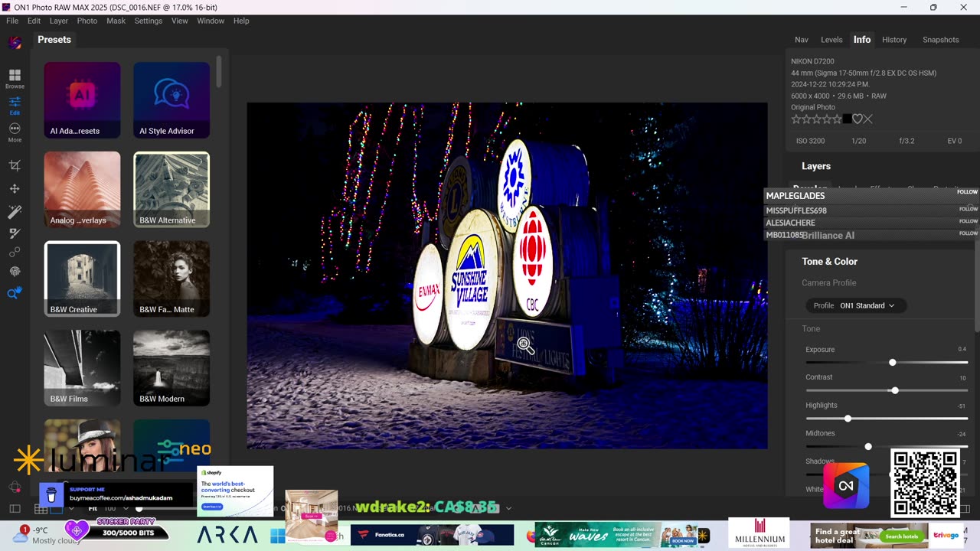The width and height of the screenshot is (980, 551).
Task: Click the presets panel scrollbar
Action: pos(218,71)
